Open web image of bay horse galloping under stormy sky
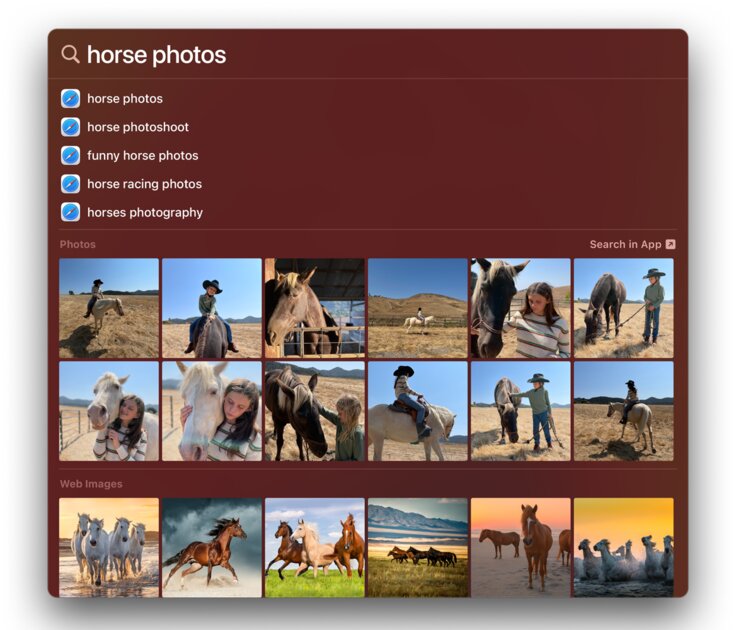 (x=212, y=547)
